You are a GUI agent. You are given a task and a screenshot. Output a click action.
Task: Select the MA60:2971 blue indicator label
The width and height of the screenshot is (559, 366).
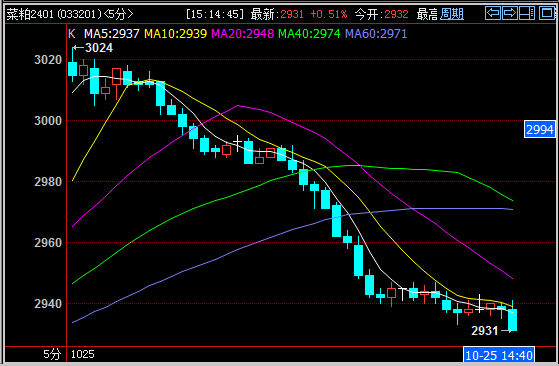(x=376, y=34)
